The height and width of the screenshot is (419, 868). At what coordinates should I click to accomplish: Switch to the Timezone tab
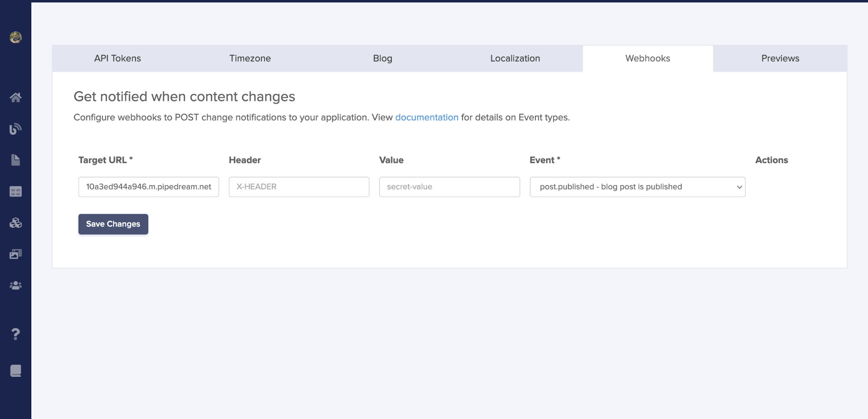[x=250, y=59]
